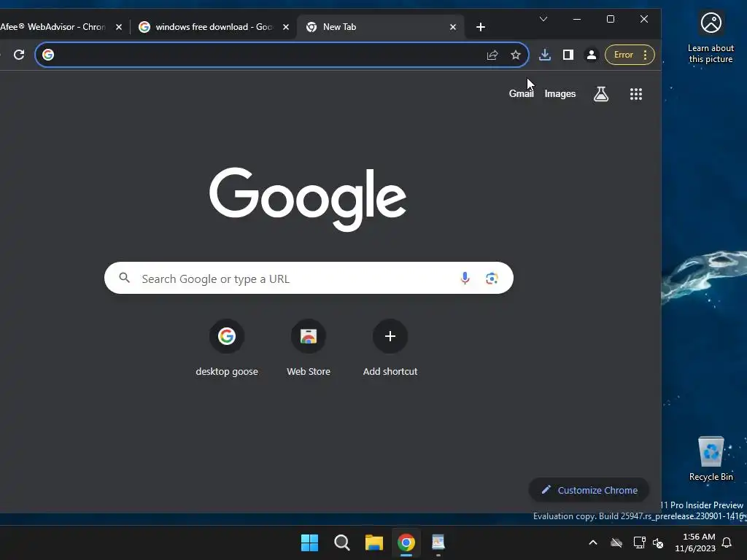The image size is (747, 560).
Task: Open the Web Store shortcut
Action: point(309,348)
